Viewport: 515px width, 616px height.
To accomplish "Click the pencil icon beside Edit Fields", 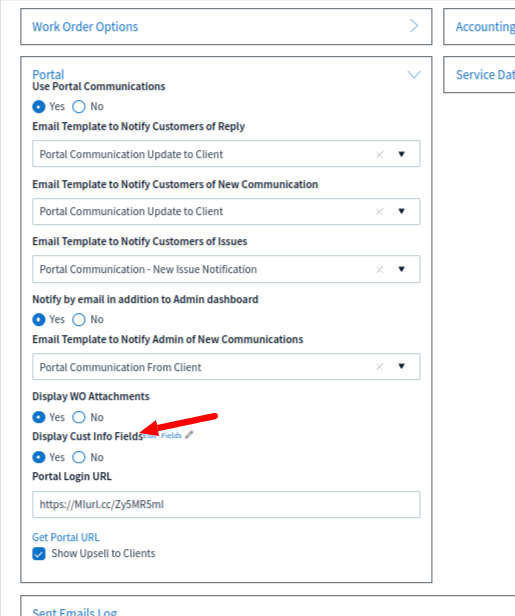I will (189, 434).
